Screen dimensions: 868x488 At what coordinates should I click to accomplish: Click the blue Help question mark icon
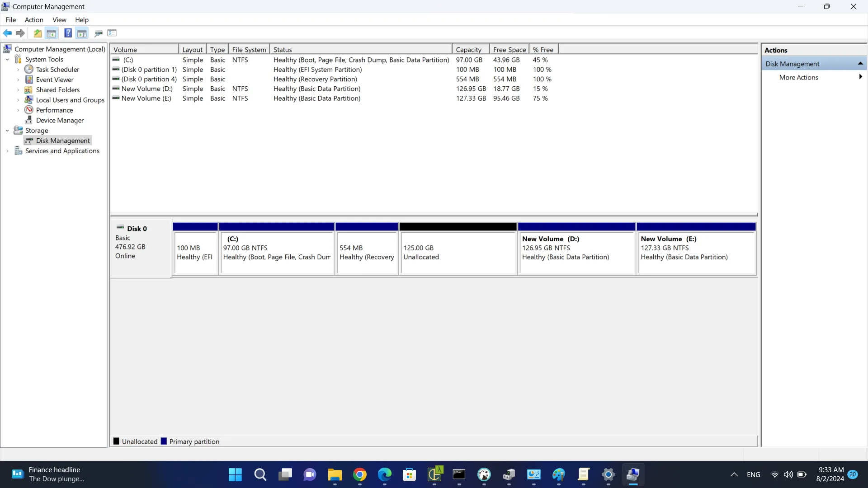click(x=68, y=33)
